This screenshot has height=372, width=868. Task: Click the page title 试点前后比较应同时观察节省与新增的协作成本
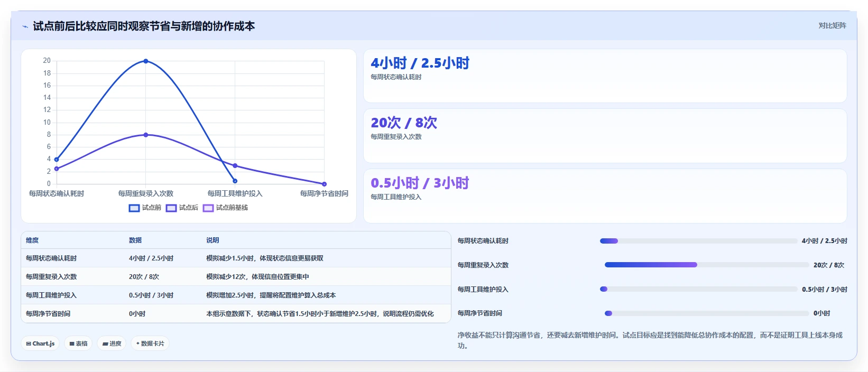coord(144,26)
